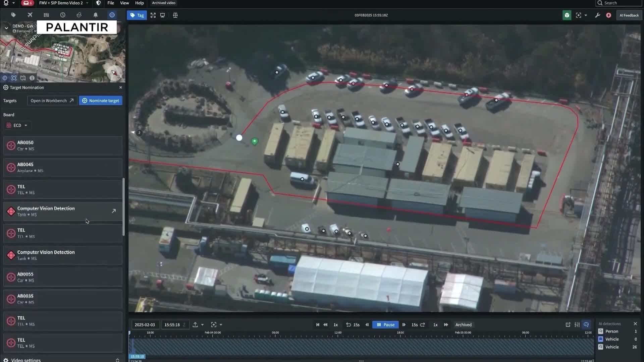Click the wrench settings icon

(x=597, y=15)
